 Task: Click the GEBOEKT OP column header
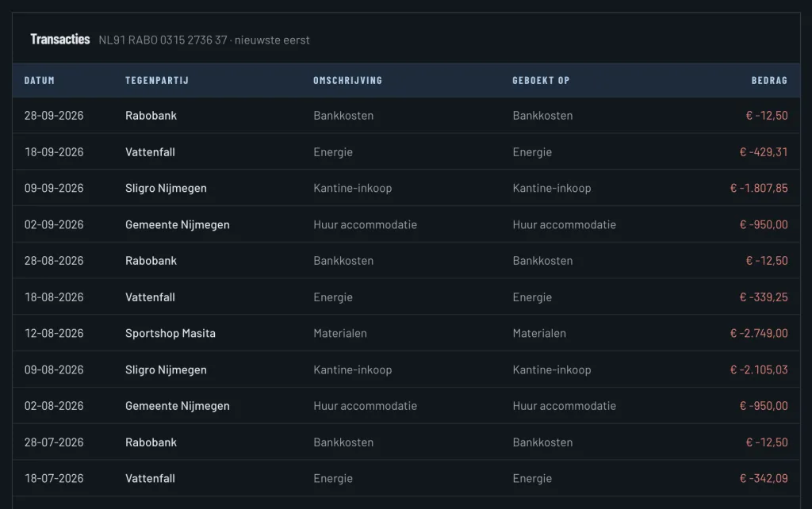(x=541, y=80)
